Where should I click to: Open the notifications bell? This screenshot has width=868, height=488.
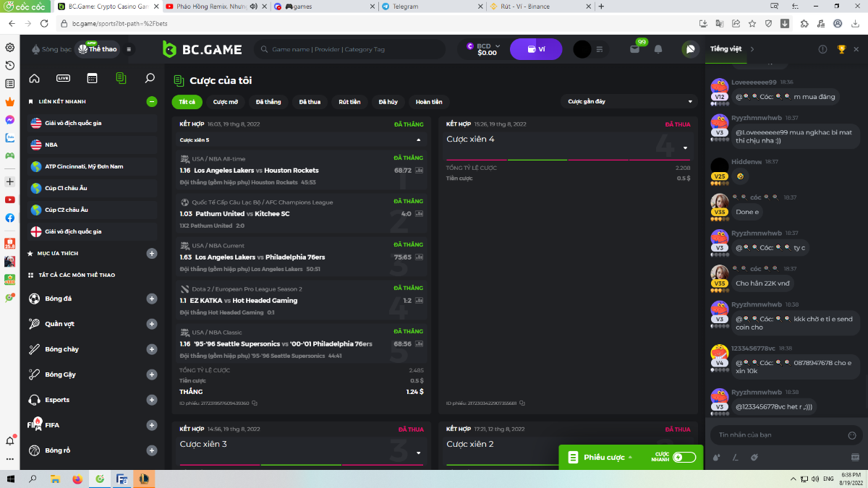pyautogui.click(x=658, y=49)
